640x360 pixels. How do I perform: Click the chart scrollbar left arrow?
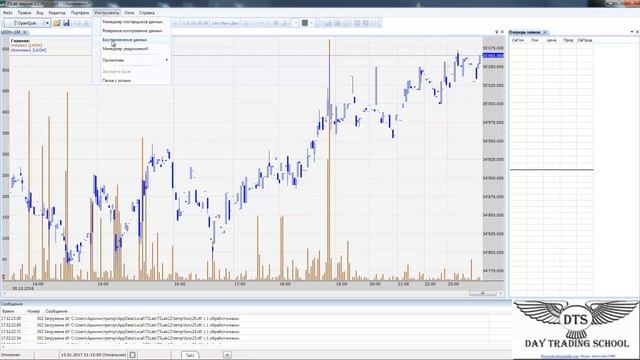[x=4, y=293]
